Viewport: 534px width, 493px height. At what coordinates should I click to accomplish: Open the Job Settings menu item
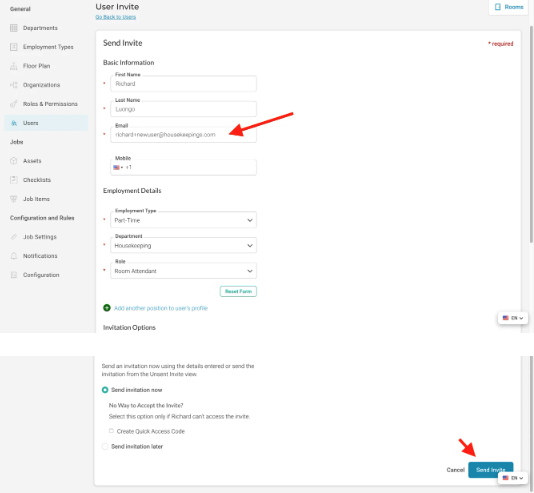(x=40, y=237)
